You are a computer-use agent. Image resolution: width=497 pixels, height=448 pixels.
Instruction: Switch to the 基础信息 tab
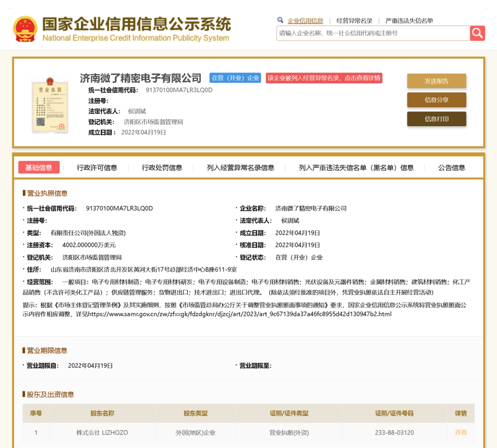pyautogui.click(x=39, y=167)
